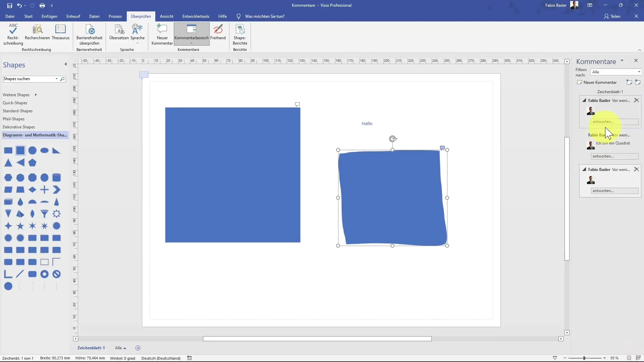The image size is (644, 362).
Task: Select the cylinder shape in stencil
Action: 56,177
